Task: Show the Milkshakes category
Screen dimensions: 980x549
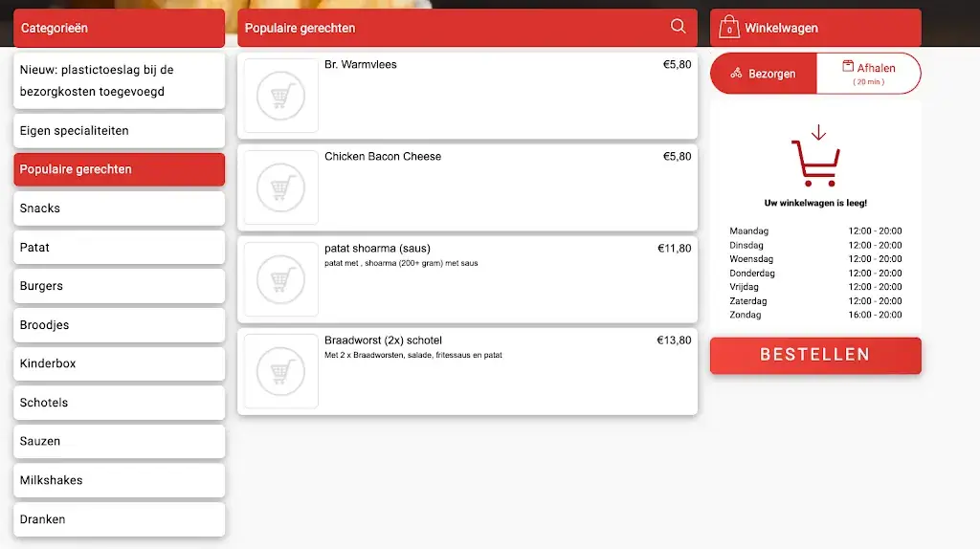Action: (x=119, y=480)
